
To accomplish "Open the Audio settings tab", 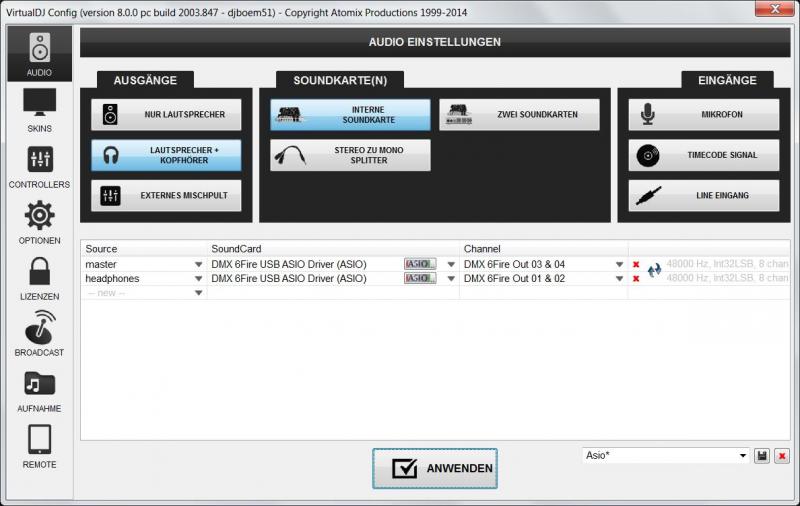I will pos(39,54).
